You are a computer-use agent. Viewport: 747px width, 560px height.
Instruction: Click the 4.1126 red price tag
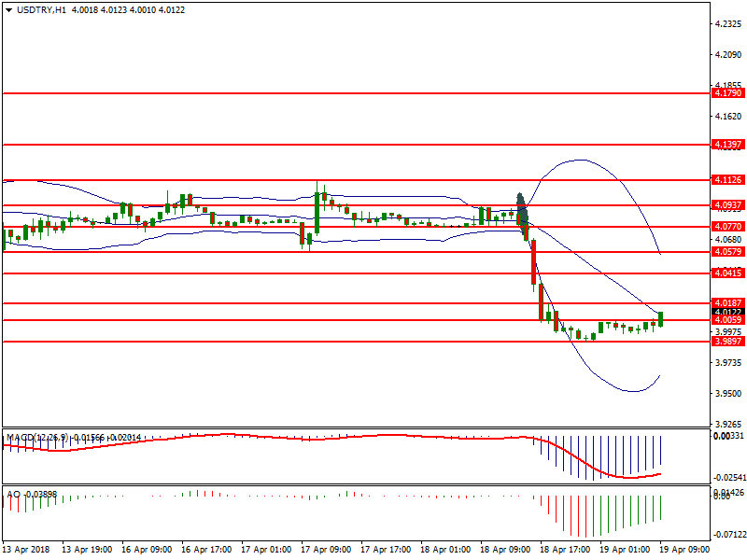[x=726, y=179]
